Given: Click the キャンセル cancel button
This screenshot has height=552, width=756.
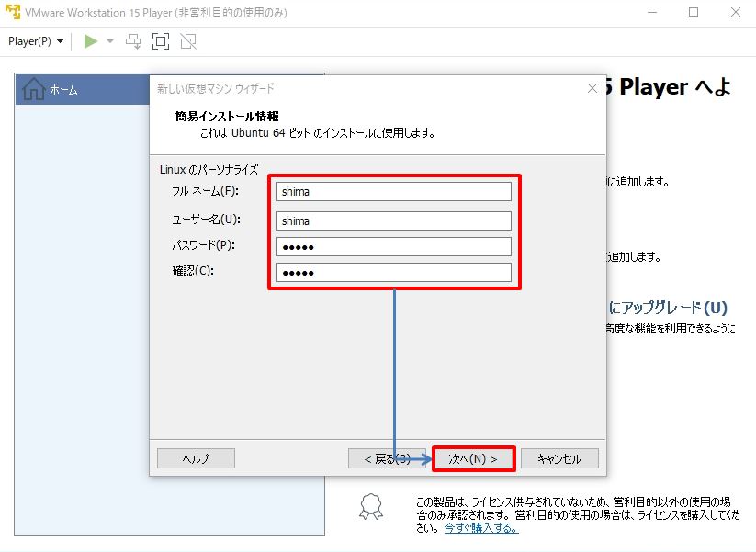Looking at the screenshot, I should pyautogui.click(x=559, y=458).
